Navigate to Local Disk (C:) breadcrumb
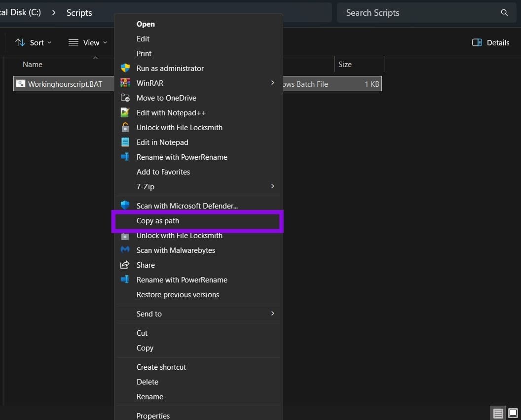 pyautogui.click(x=20, y=13)
